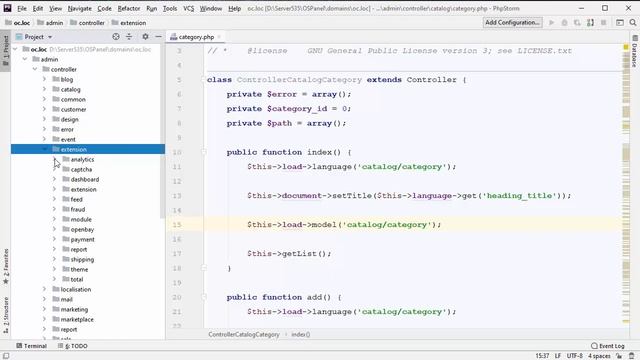
Task: Click the Debug bug icon in toolbar
Action: 564,23
